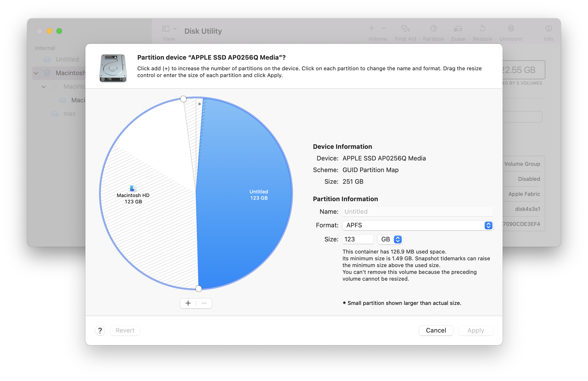This screenshot has width=588, height=381.
Task: Click the Erase toolbar icon
Action: [x=458, y=29]
